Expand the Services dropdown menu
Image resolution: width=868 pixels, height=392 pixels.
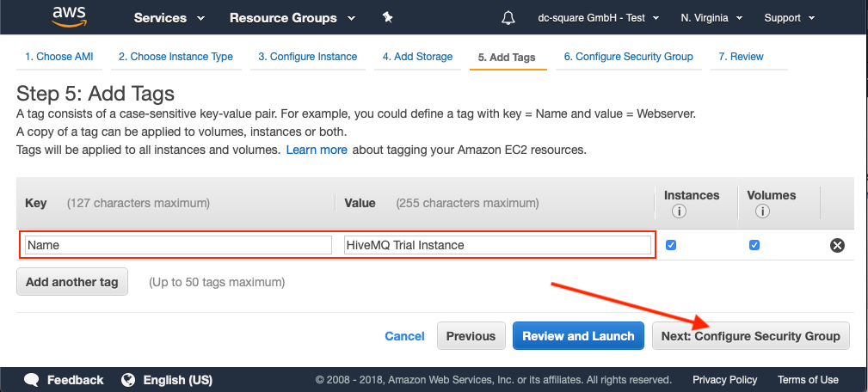click(169, 18)
